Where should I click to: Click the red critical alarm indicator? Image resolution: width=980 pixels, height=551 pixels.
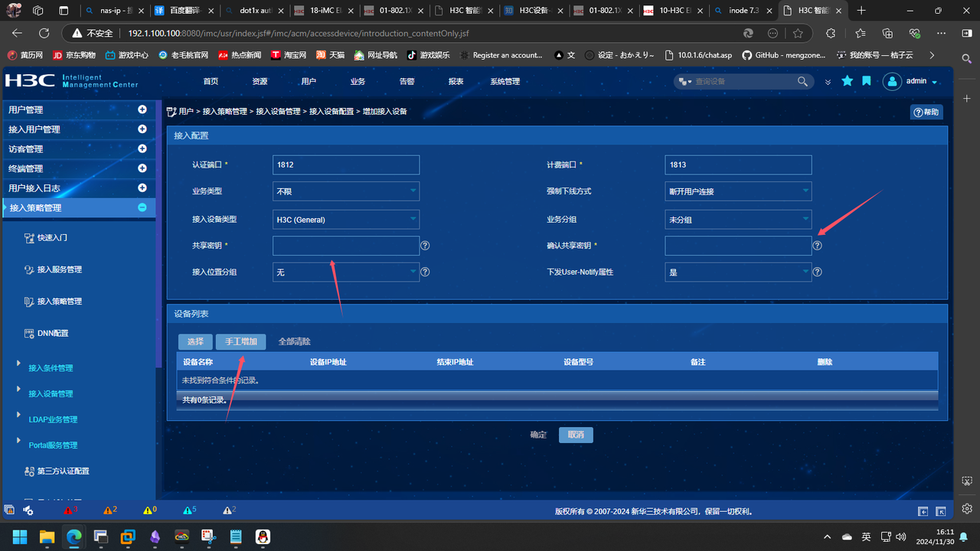[x=70, y=510]
